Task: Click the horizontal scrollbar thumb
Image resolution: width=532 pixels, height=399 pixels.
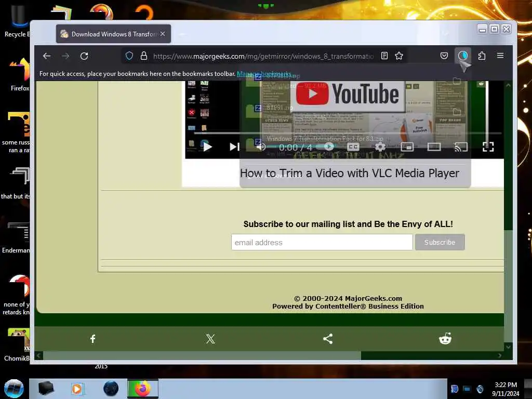Action: click(x=202, y=355)
